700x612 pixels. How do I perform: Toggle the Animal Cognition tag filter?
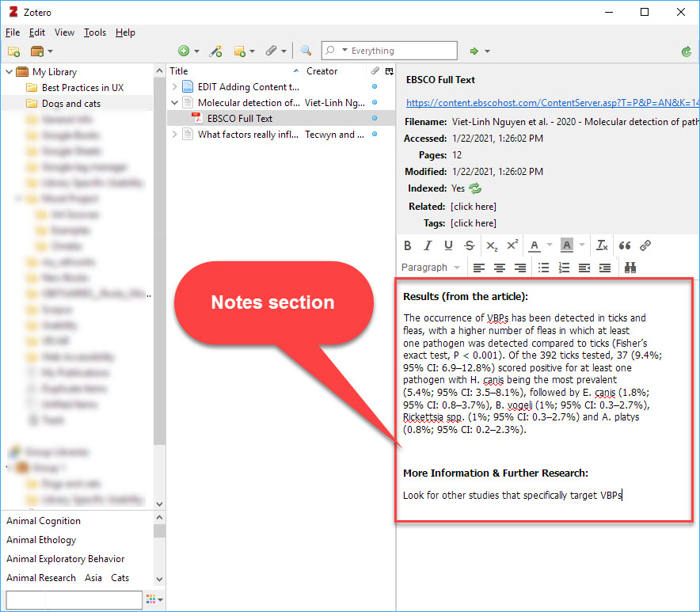[43, 521]
